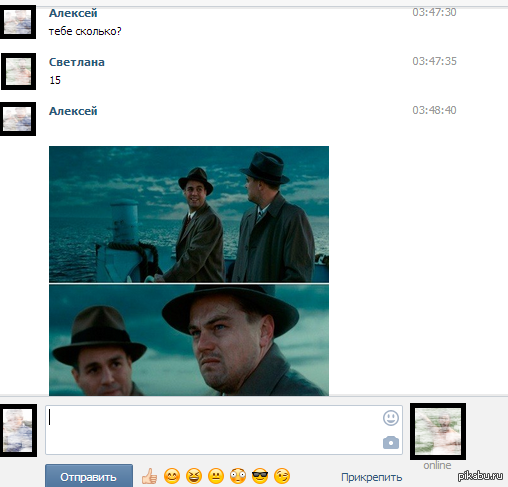Insert the thumbs up emoji

pos(149,476)
